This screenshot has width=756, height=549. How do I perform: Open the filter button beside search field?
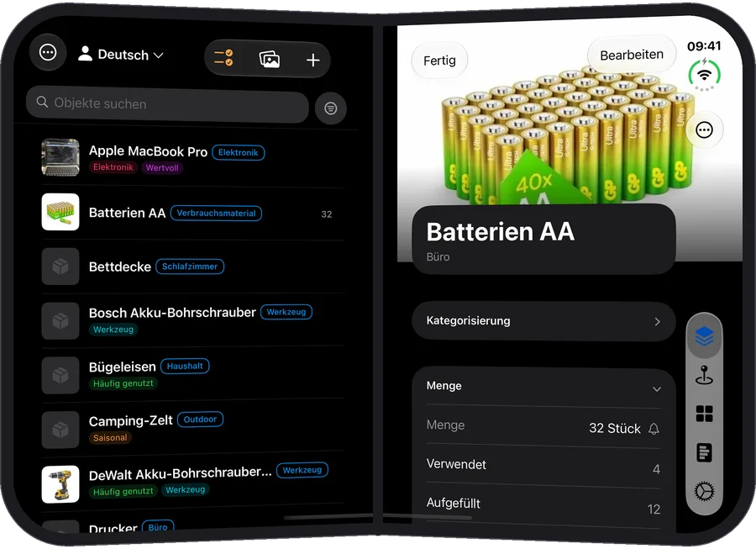pyautogui.click(x=331, y=108)
